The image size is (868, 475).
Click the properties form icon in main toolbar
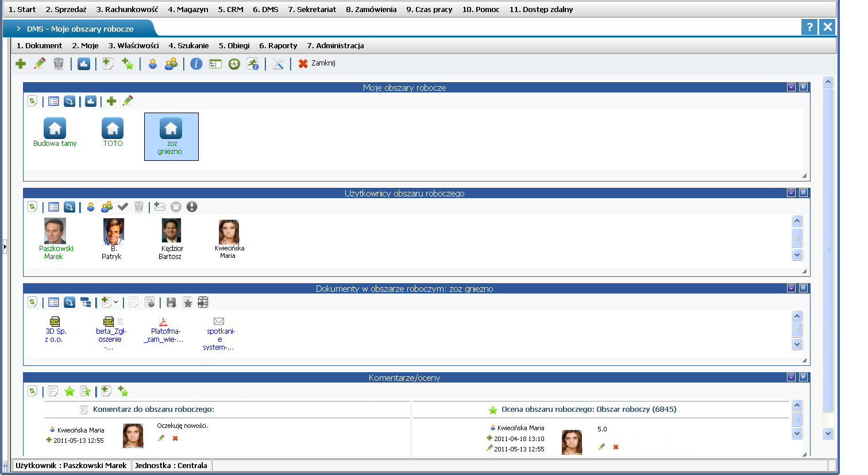[x=215, y=64]
